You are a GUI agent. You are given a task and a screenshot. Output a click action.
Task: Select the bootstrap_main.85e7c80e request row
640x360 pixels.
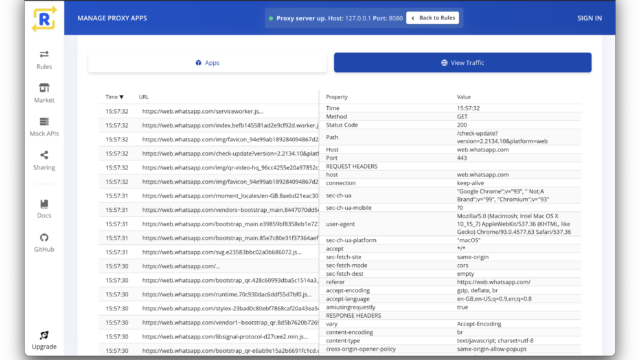(x=209, y=238)
